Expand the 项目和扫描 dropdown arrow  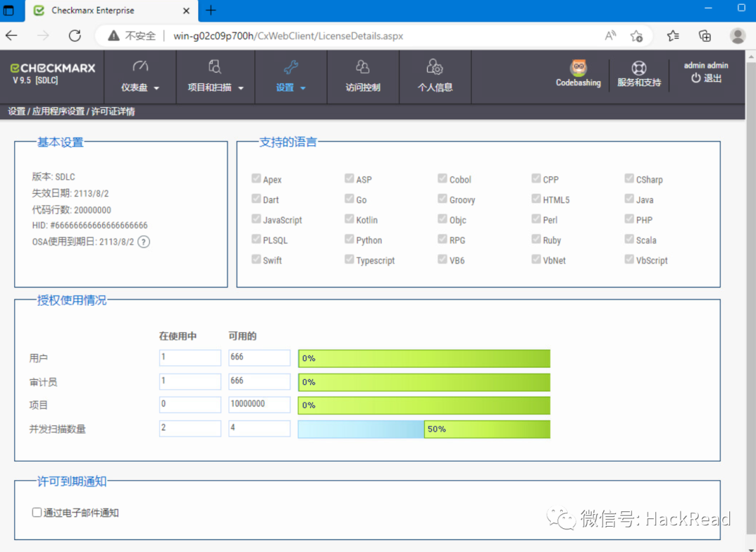point(241,88)
